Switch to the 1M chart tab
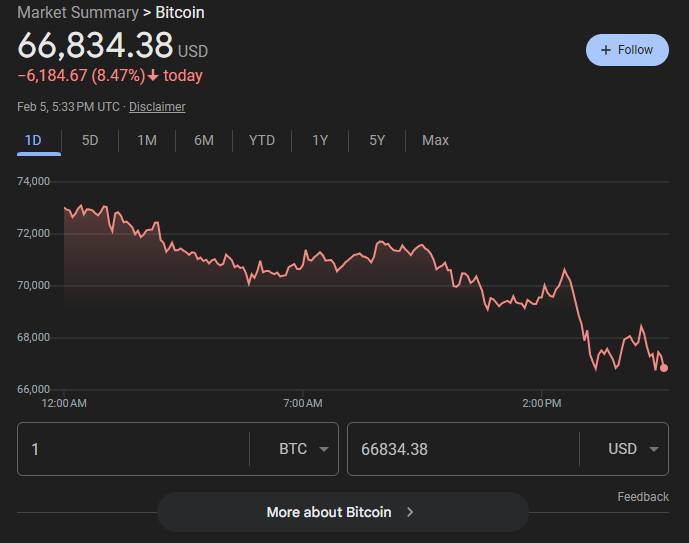The width and height of the screenshot is (689, 543). pyautogui.click(x=147, y=140)
